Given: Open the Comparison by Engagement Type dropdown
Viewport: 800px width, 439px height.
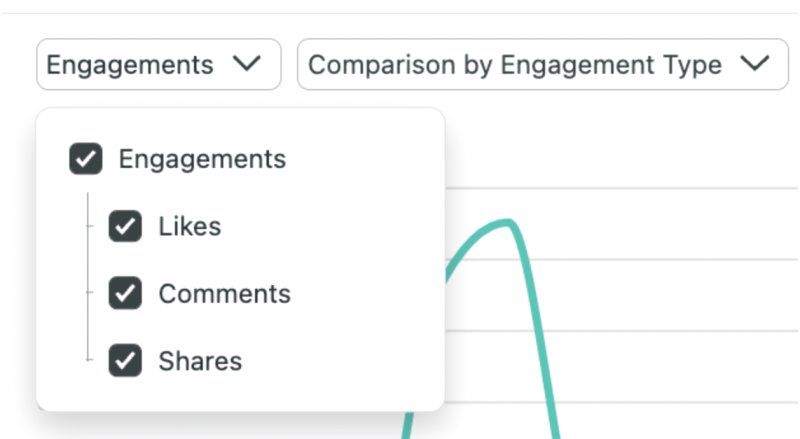Looking at the screenshot, I should 515,65.
